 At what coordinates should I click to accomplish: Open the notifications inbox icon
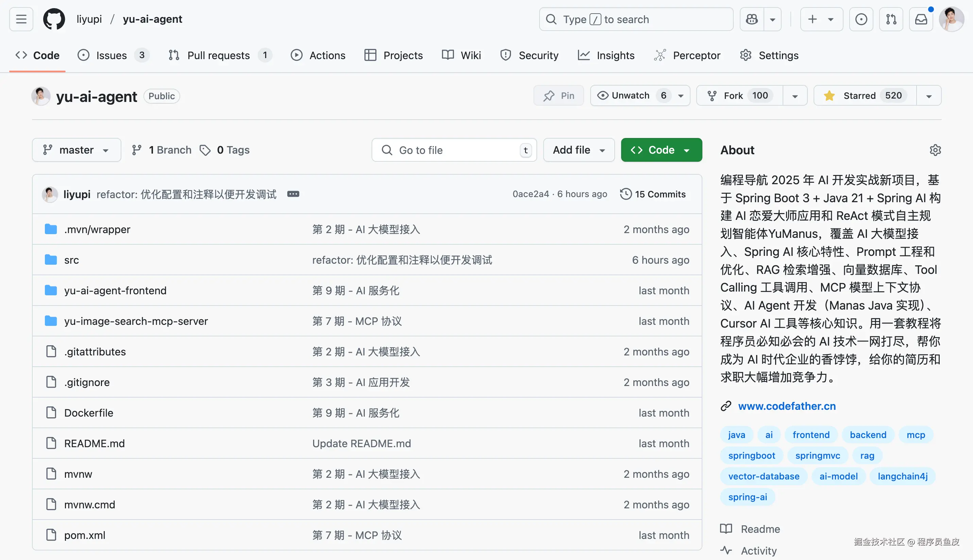921,19
